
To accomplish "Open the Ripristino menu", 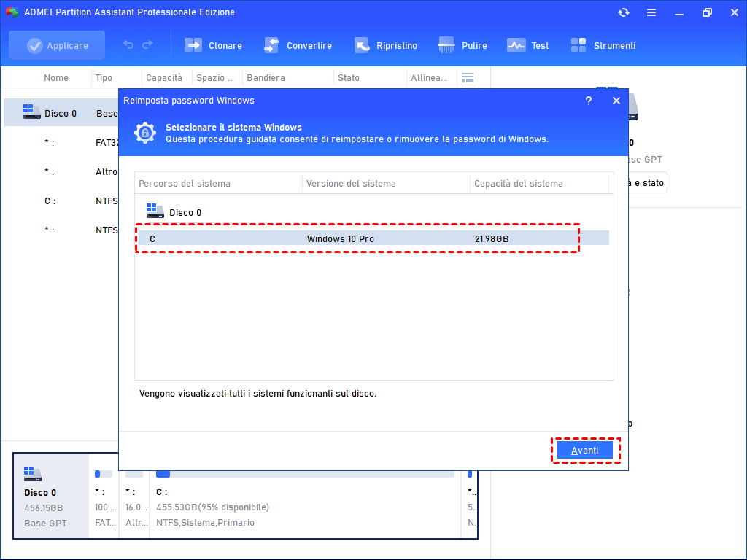I will 385,46.
